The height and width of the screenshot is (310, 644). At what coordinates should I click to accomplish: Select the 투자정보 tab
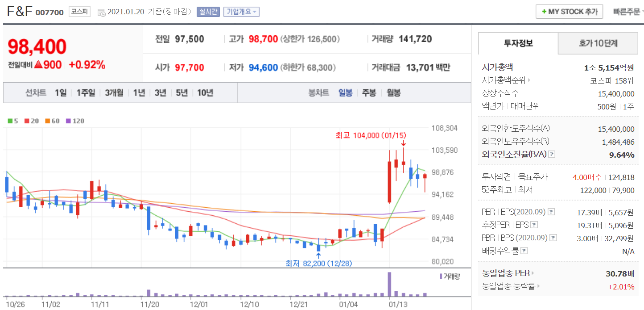518,43
